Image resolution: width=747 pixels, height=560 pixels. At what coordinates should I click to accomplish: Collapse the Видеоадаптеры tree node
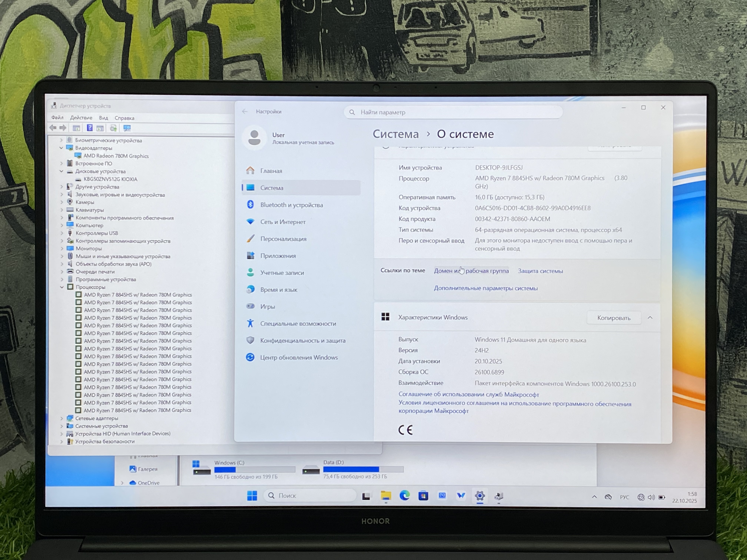[x=62, y=148]
